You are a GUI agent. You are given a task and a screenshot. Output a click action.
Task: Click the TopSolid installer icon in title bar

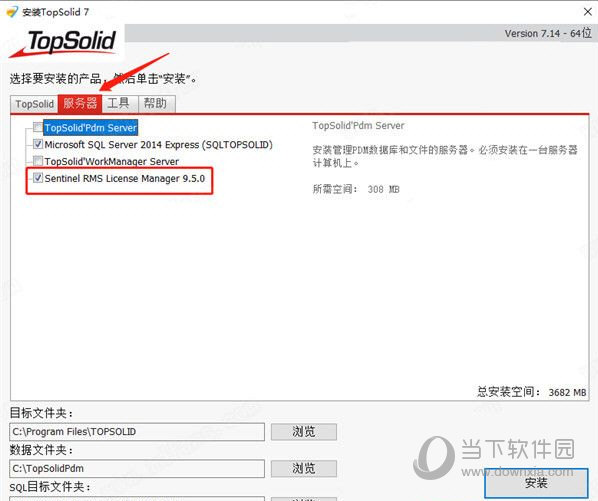[x=12, y=12]
